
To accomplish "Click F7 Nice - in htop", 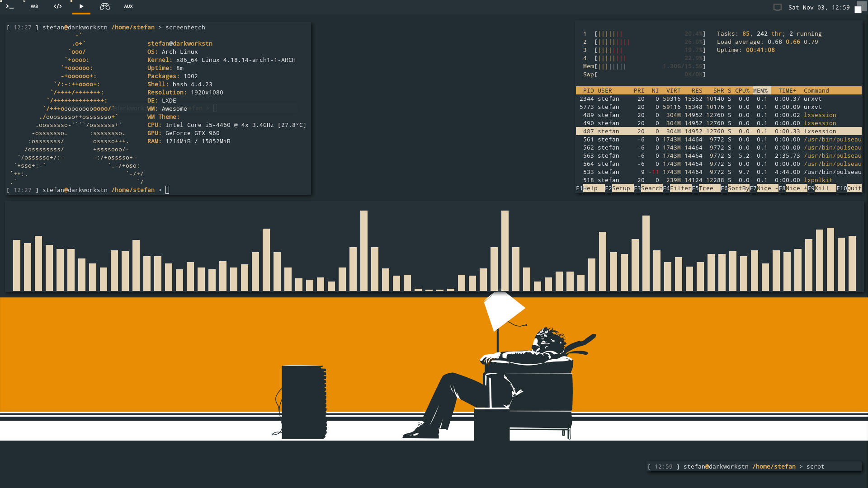I will click(764, 188).
